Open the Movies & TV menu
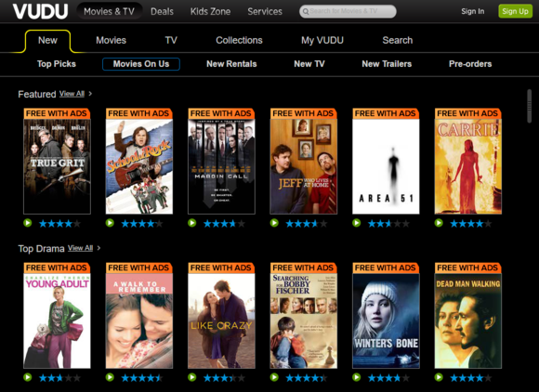539x392 pixels. pyautogui.click(x=109, y=11)
